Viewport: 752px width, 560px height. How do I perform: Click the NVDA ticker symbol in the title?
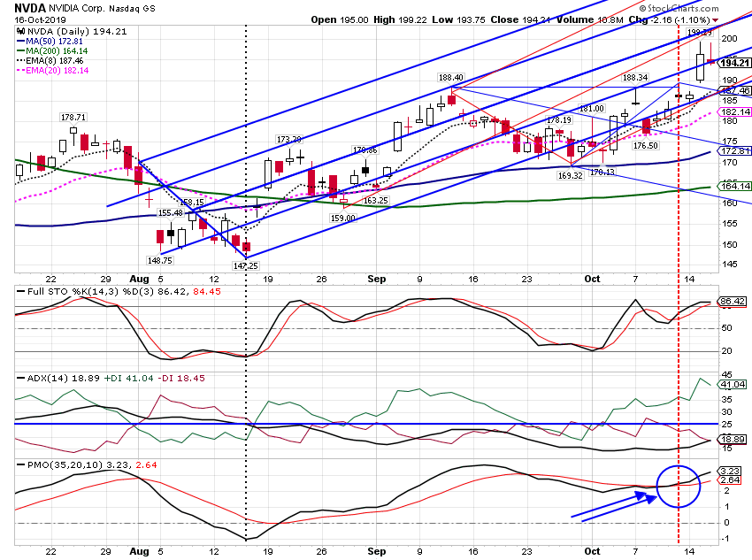point(30,8)
